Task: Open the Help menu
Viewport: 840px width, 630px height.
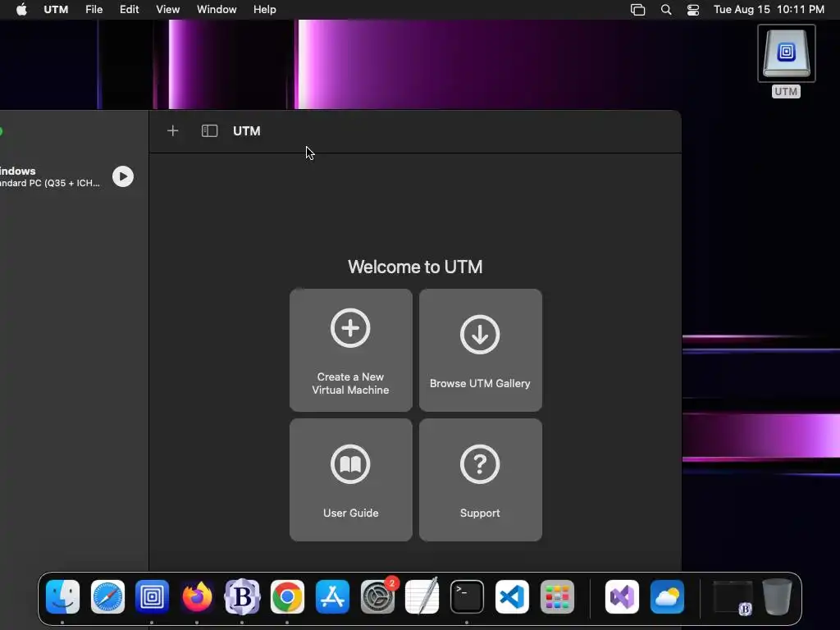Action: click(x=265, y=10)
